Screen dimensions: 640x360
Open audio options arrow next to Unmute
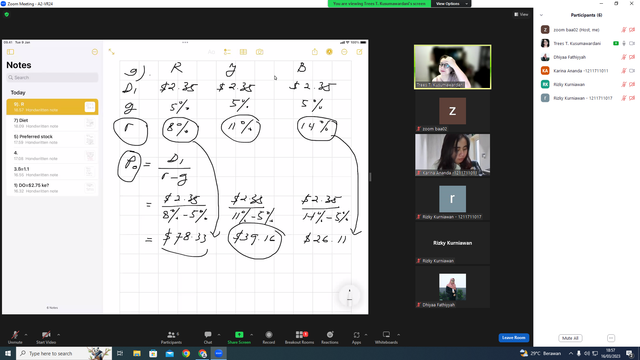click(x=26, y=335)
